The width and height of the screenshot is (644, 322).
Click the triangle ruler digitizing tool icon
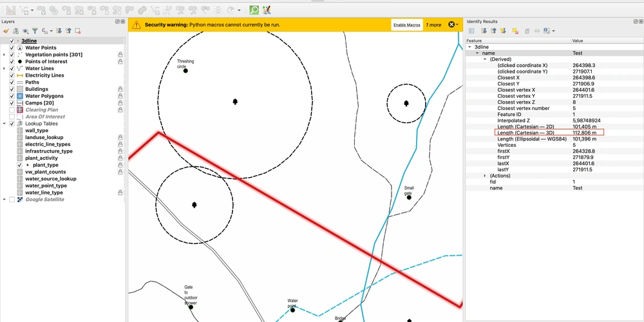11,10
